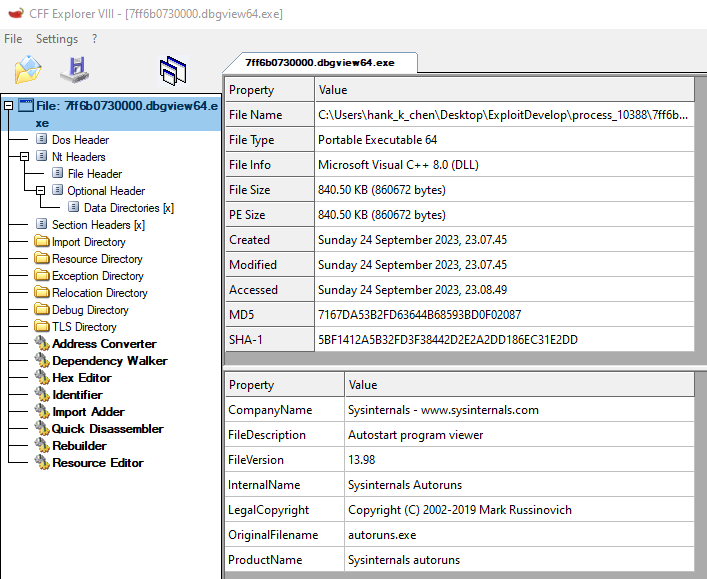Select the autoruns.exe OriginalFilename value
707x579 pixels.
point(519,534)
